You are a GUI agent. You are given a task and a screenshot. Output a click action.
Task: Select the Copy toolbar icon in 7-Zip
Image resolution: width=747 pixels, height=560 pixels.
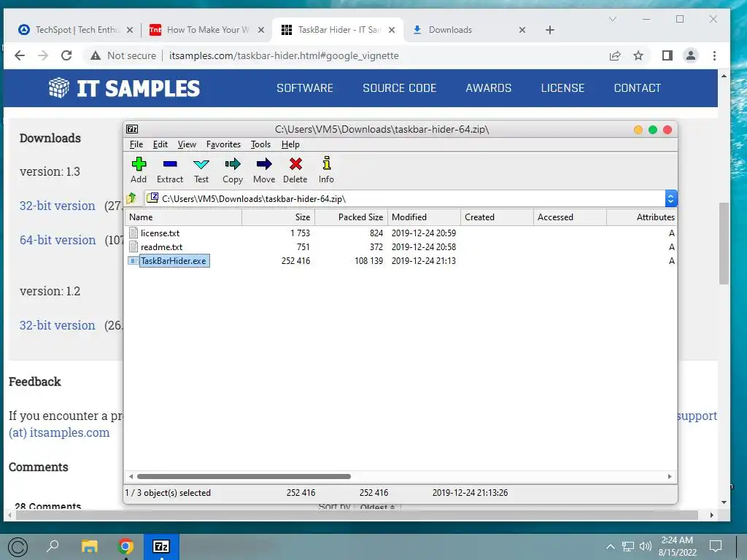coord(233,170)
